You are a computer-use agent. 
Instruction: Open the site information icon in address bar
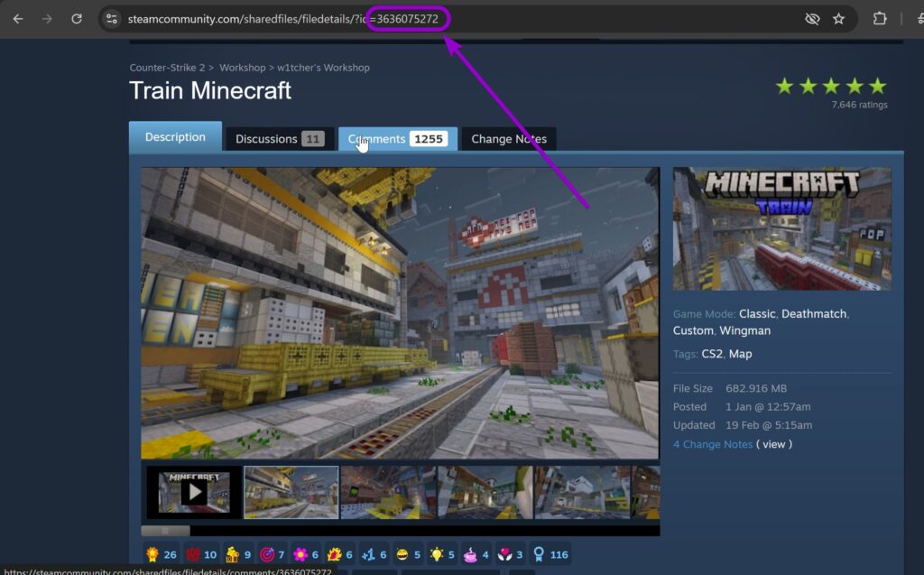click(x=112, y=19)
